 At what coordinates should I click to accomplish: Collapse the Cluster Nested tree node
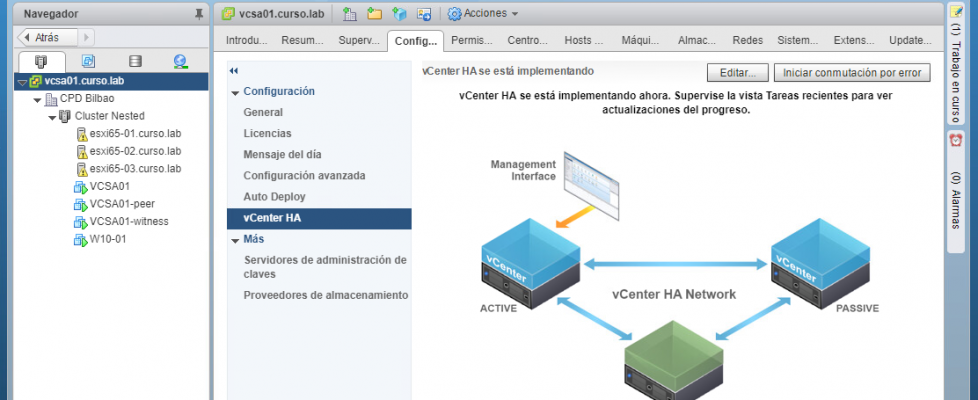(x=51, y=116)
